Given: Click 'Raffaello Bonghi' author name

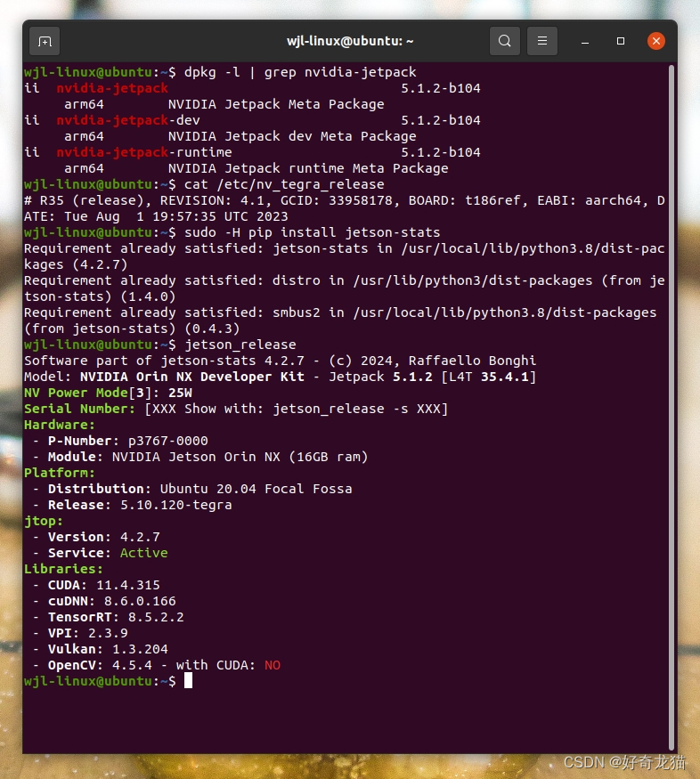Looking at the screenshot, I should click(472, 361).
